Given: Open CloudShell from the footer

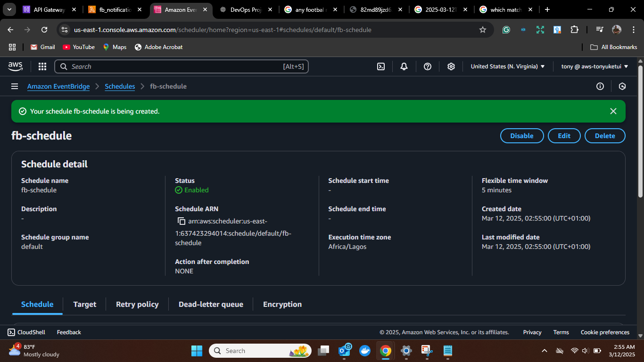Looking at the screenshot, I should pos(26,332).
